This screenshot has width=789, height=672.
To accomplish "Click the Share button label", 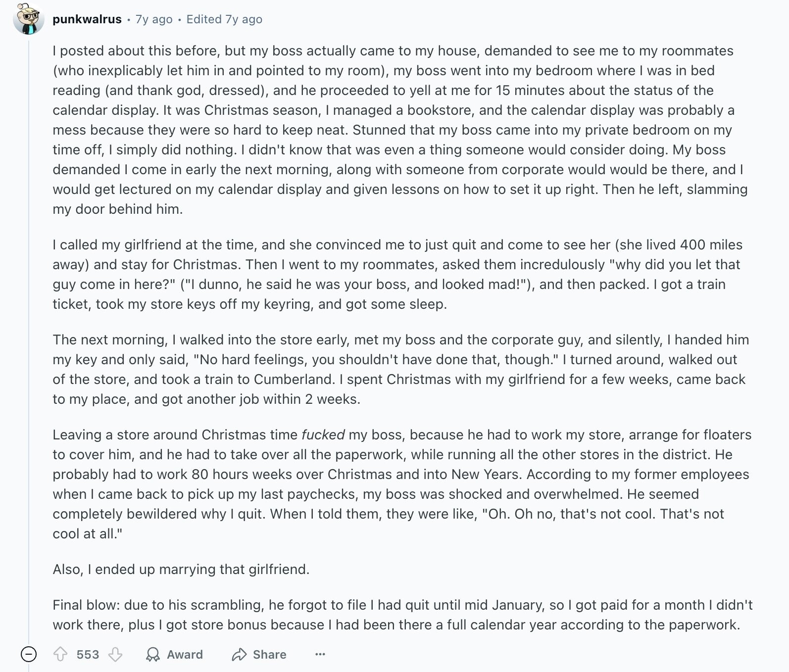I will (x=269, y=654).
